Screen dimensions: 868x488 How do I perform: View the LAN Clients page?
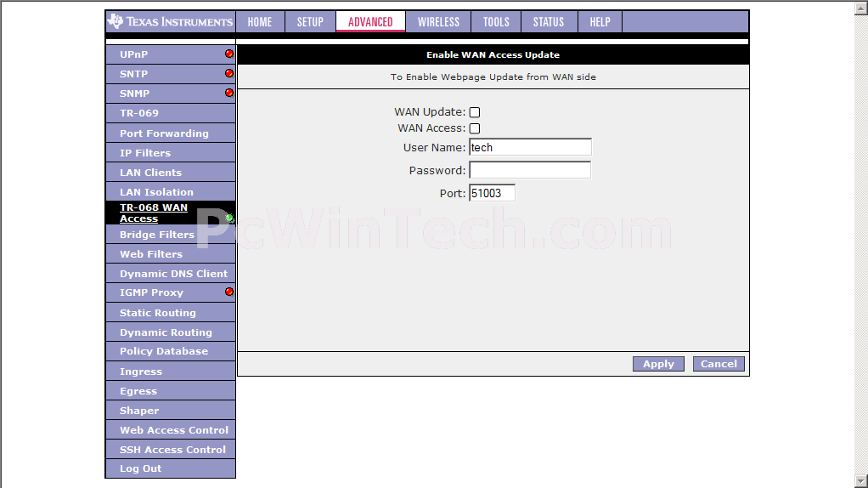pos(150,173)
